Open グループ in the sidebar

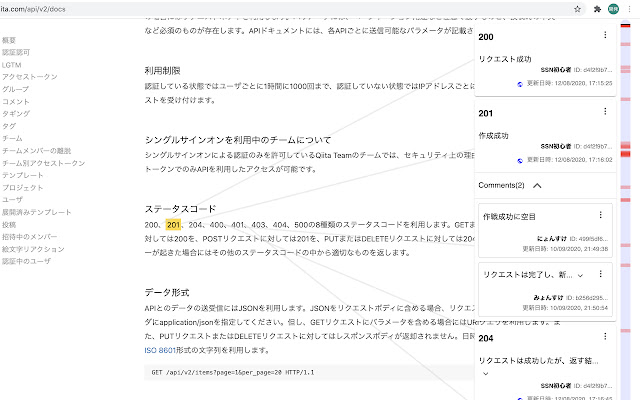click(16, 89)
